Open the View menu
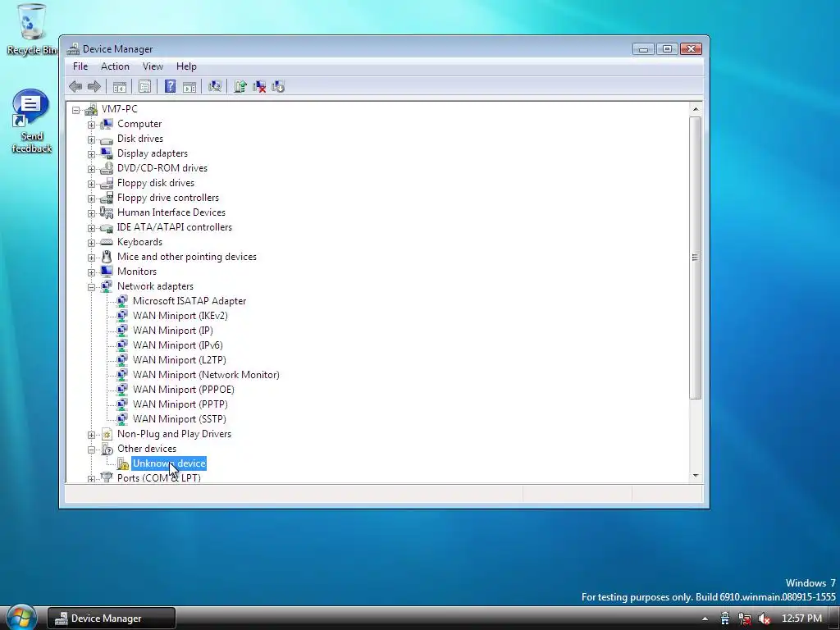Screen dimensions: 840x630 (x=153, y=66)
